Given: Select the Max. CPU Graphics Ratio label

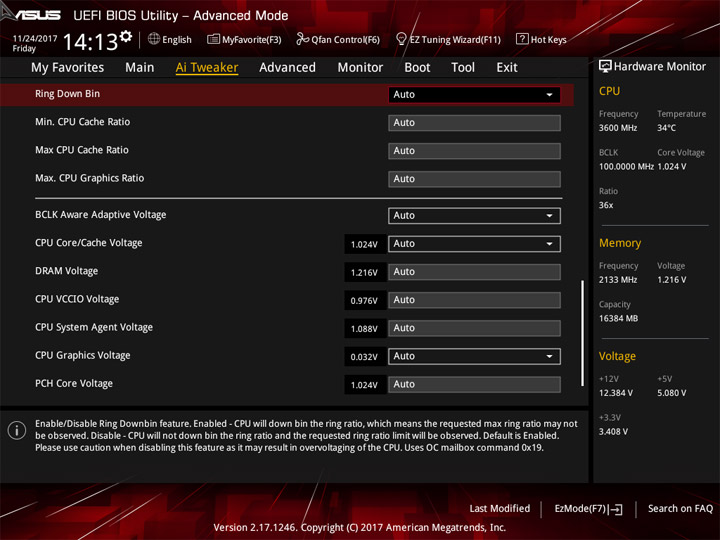Looking at the screenshot, I should click(x=90, y=178).
